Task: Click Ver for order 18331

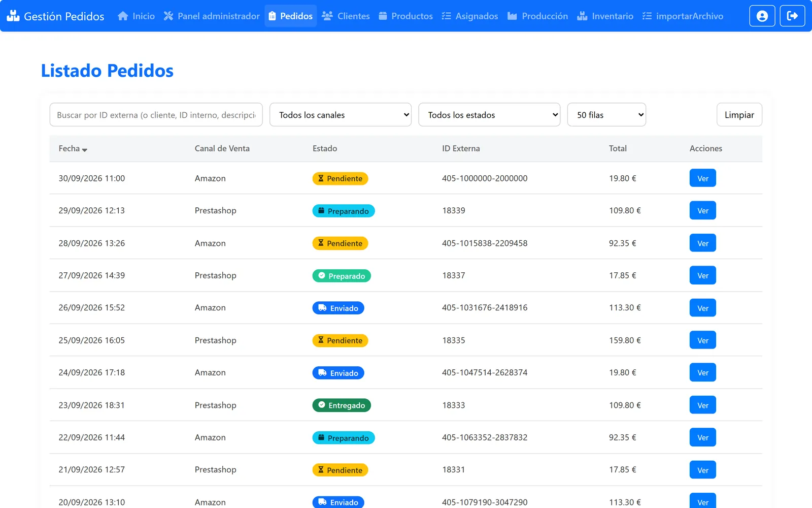Action: (703, 470)
